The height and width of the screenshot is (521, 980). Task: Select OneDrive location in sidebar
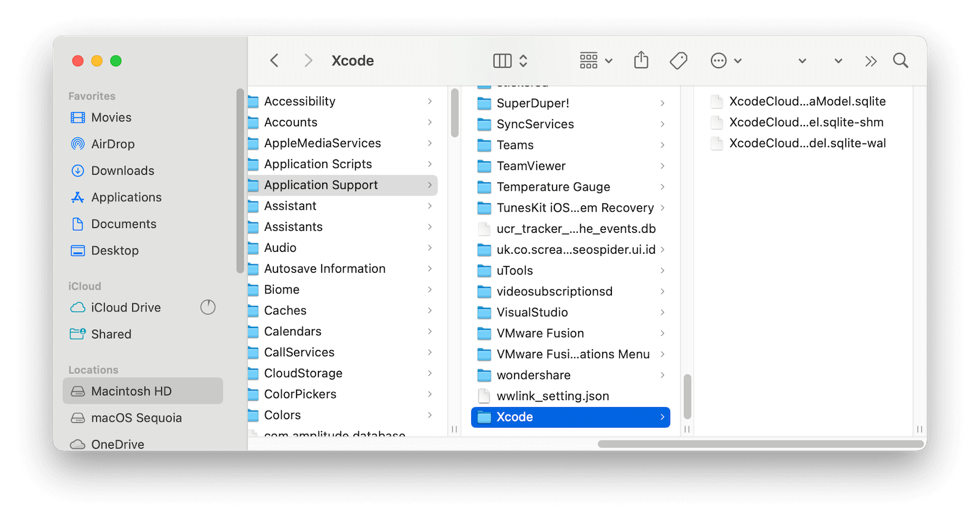pyautogui.click(x=143, y=444)
